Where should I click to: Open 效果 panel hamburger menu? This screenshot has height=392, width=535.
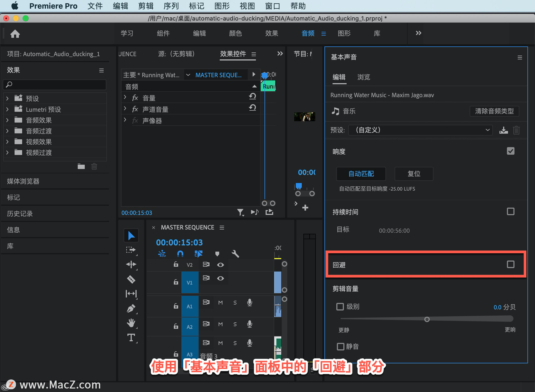(101, 70)
